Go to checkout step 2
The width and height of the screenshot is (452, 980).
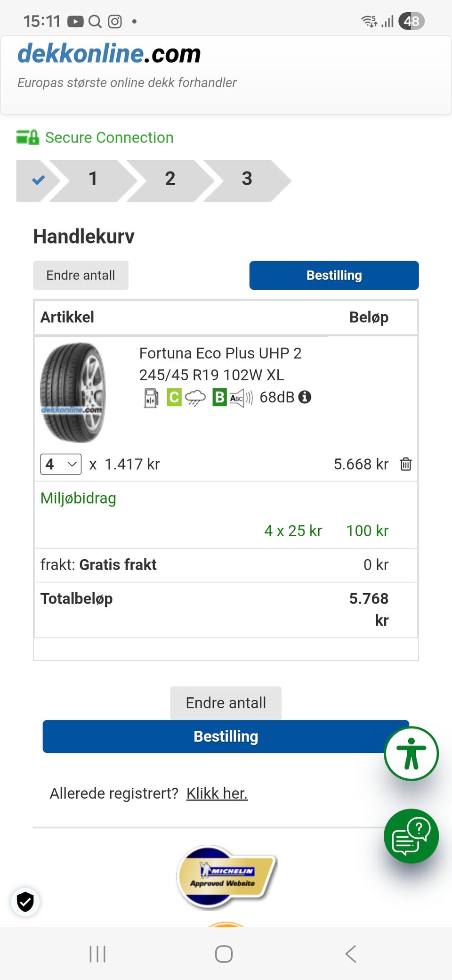pyautogui.click(x=170, y=179)
